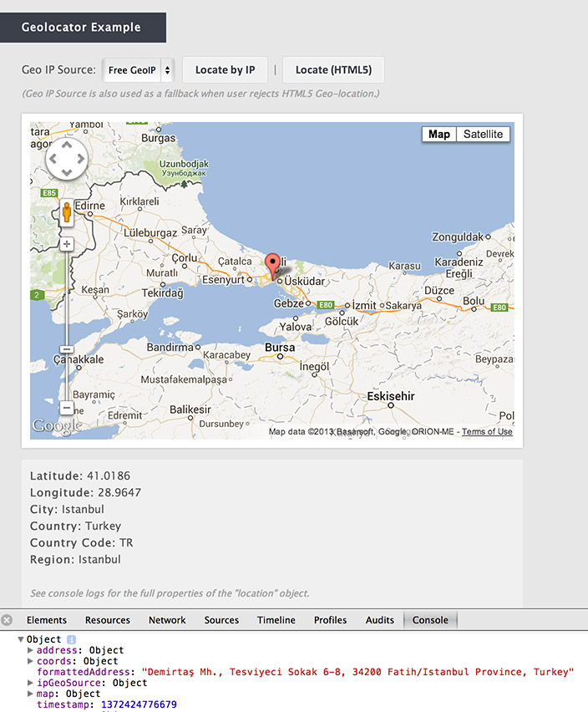Screen dimensions: 588x712
Task: Expand the ipGeoSource Object row
Action: [30, 683]
